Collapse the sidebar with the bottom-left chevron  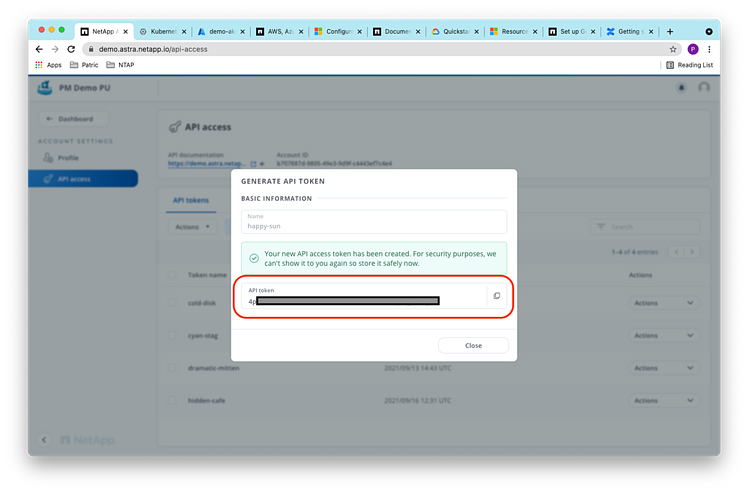point(44,440)
